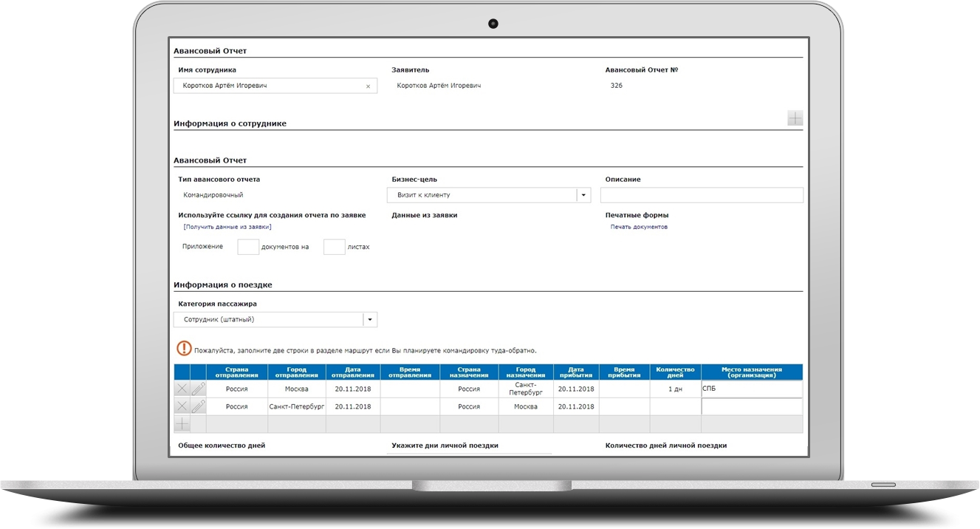Open the Бизнес-цель dropdown arrow
The height and width of the screenshot is (529, 980).
pos(583,195)
